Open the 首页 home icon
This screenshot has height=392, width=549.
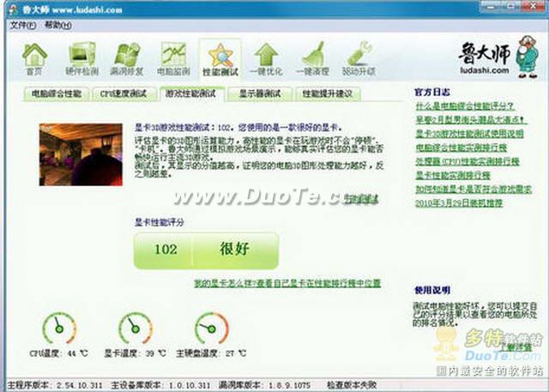(34, 59)
